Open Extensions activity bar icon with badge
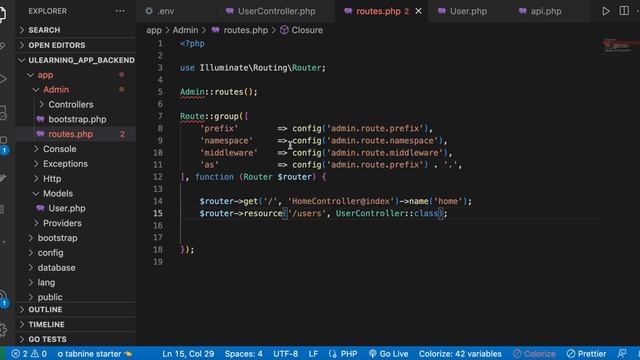 tap(4, 145)
